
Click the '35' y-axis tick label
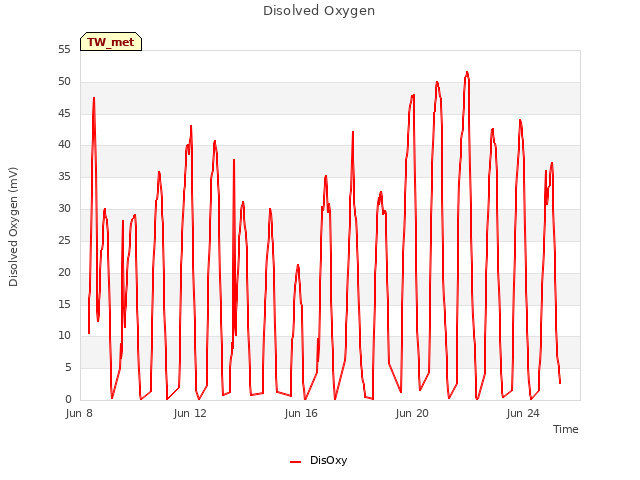64,177
